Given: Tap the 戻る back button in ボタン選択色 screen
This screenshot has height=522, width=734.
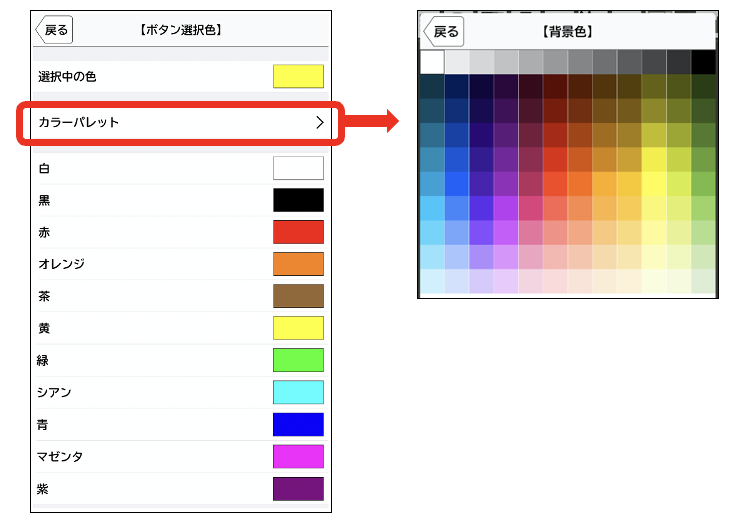Looking at the screenshot, I should pyautogui.click(x=54, y=30).
